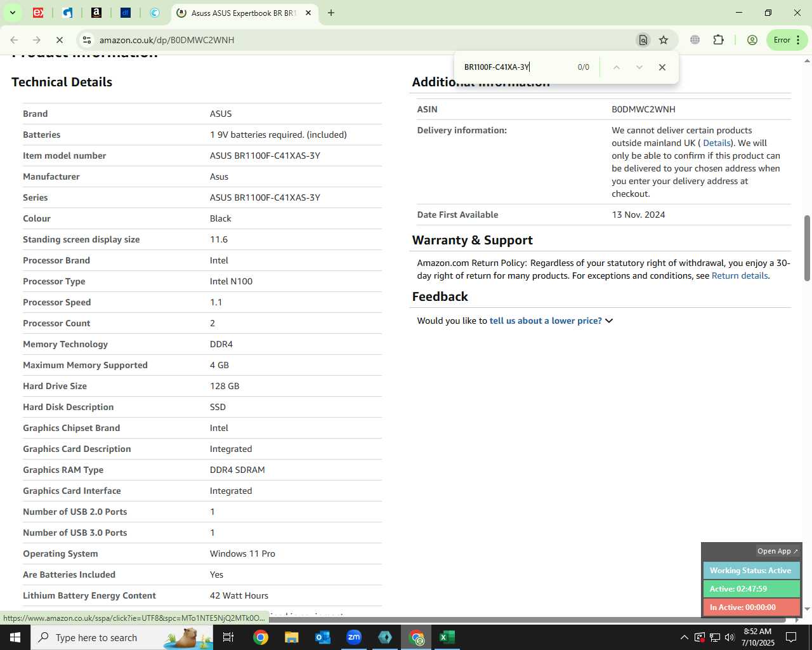Click the find bar search text field
Screen dimensions: 812x650
[x=517, y=67]
